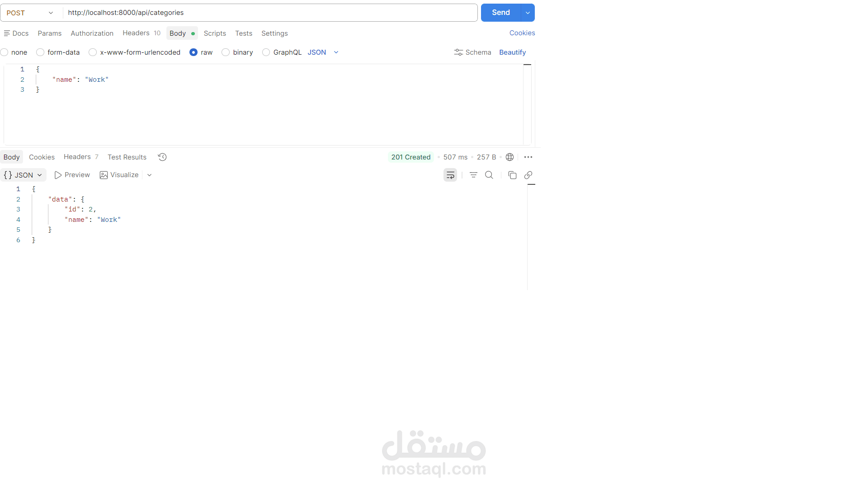
Task: Open the Send button arrow dropdown
Action: click(x=528, y=13)
